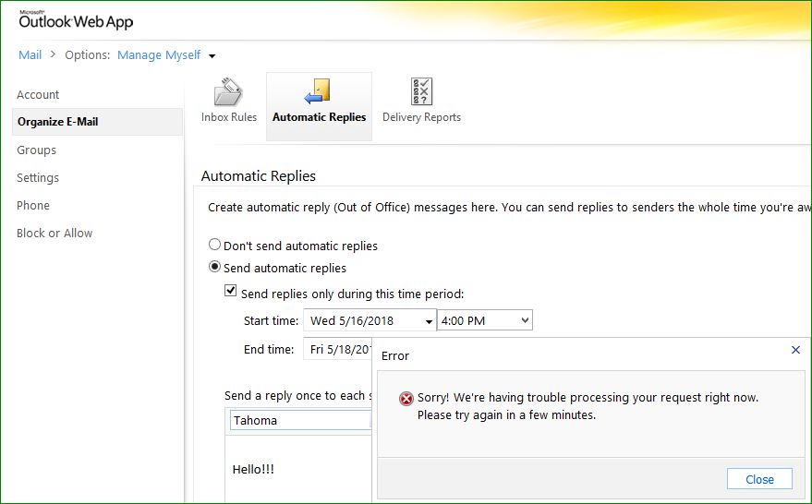Open the 4:00 PM start time dropdown
The image size is (812, 504).
click(x=485, y=320)
